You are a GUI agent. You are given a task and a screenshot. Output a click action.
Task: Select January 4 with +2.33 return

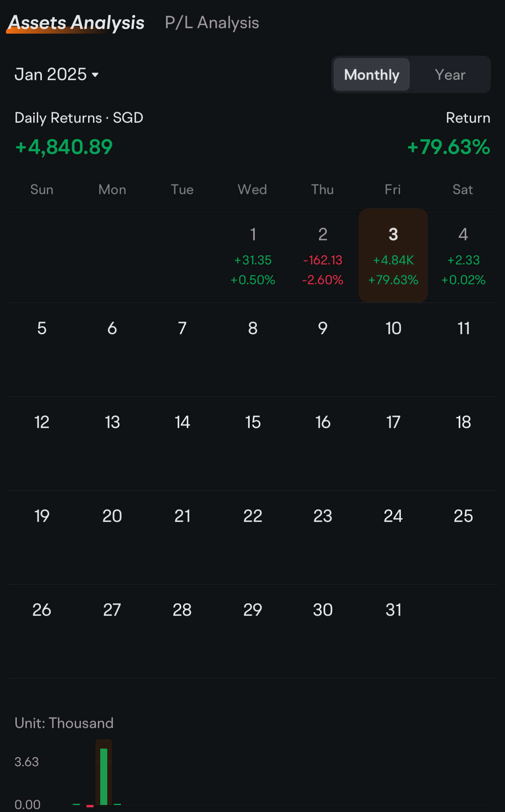pyautogui.click(x=463, y=256)
